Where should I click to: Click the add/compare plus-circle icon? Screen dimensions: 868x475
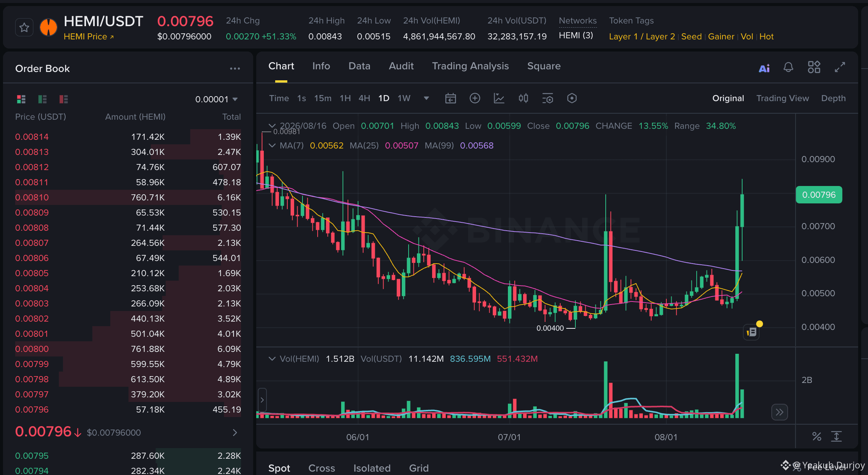click(x=475, y=98)
